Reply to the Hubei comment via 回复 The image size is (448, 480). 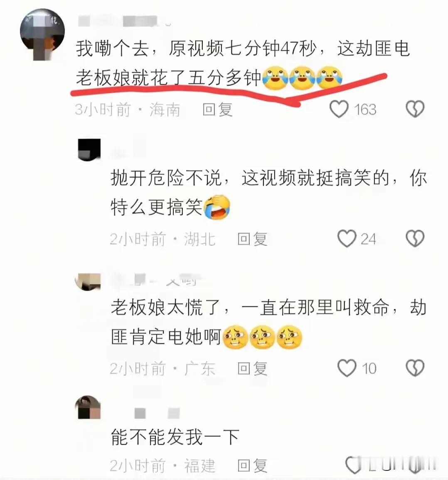click(x=252, y=239)
